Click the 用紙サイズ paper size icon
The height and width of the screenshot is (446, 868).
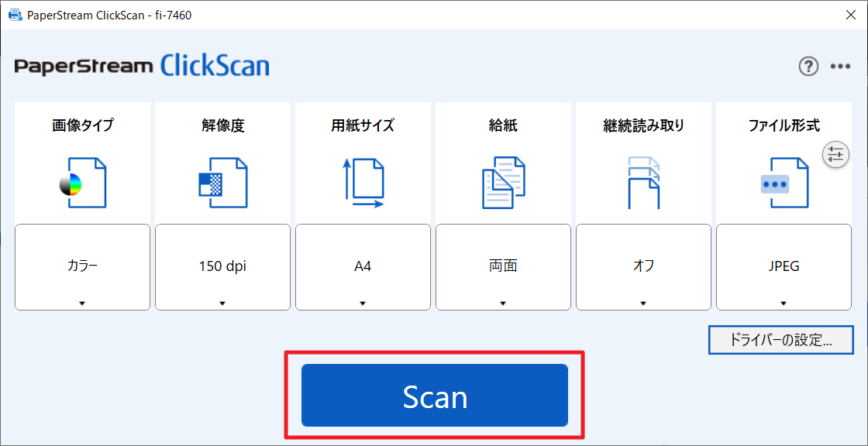pos(363,184)
